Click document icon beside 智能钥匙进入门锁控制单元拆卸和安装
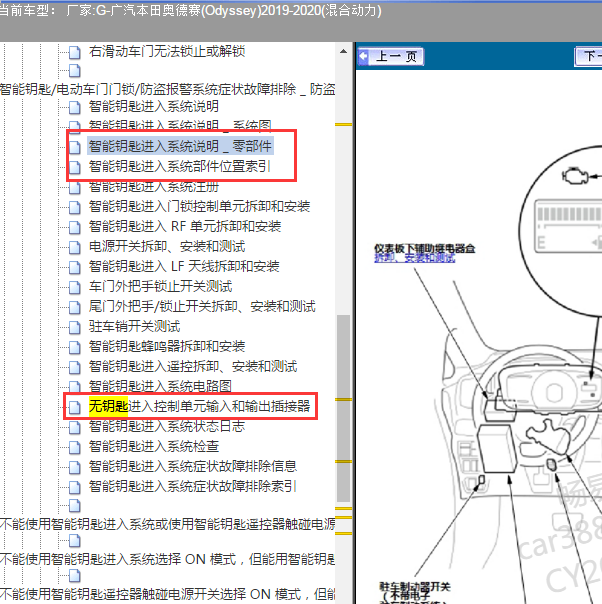 click(x=75, y=207)
